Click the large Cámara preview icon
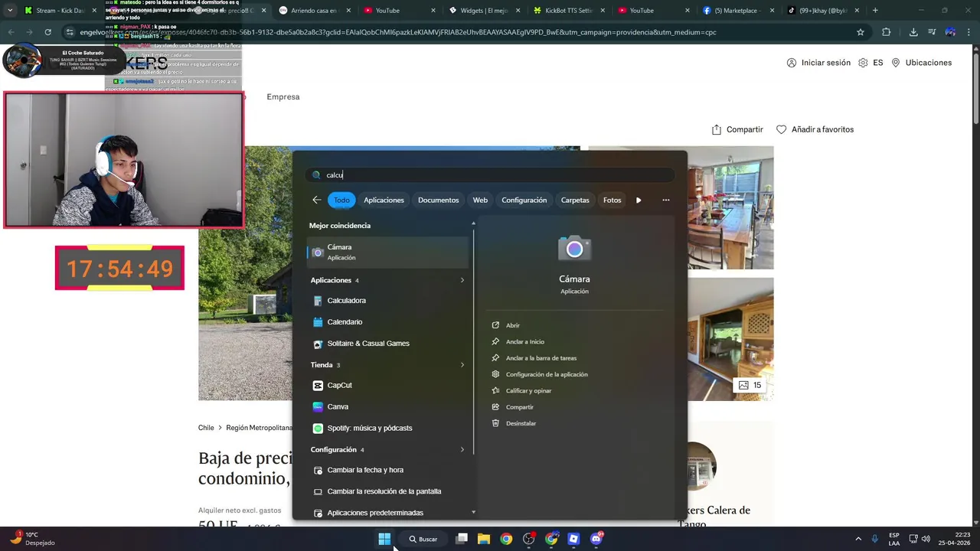 click(x=574, y=249)
